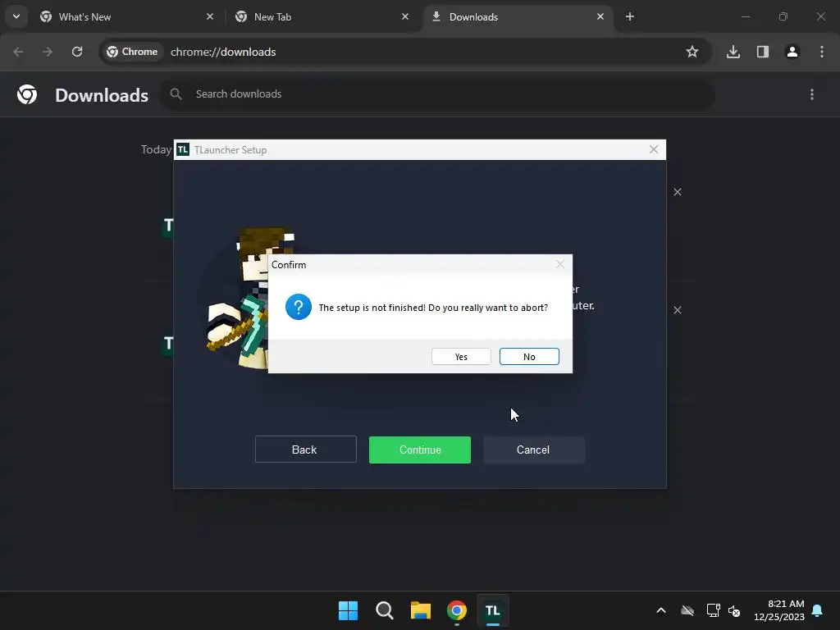Open the Windows Start menu
The image size is (840, 630).
pos(348,610)
